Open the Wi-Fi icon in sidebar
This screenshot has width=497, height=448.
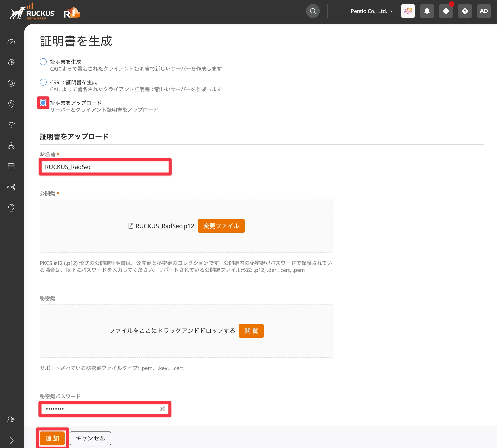click(x=11, y=125)
